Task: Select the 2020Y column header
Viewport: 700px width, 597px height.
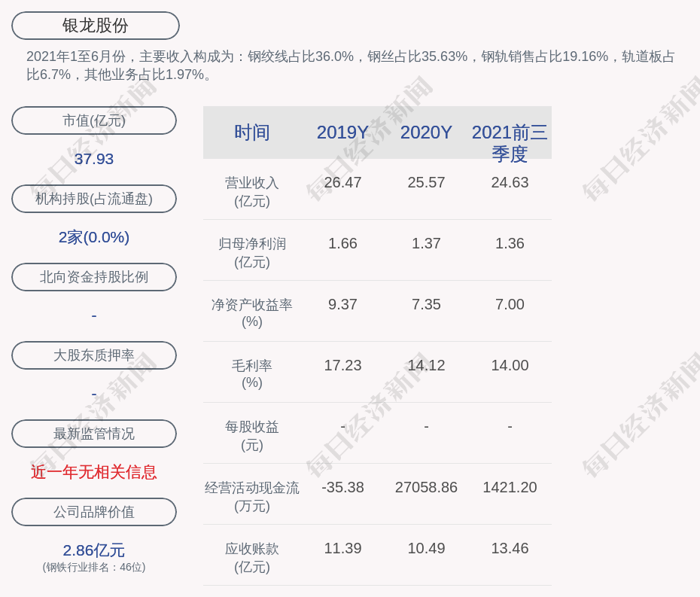Action: pyautogui.click(x=426, y=132)
